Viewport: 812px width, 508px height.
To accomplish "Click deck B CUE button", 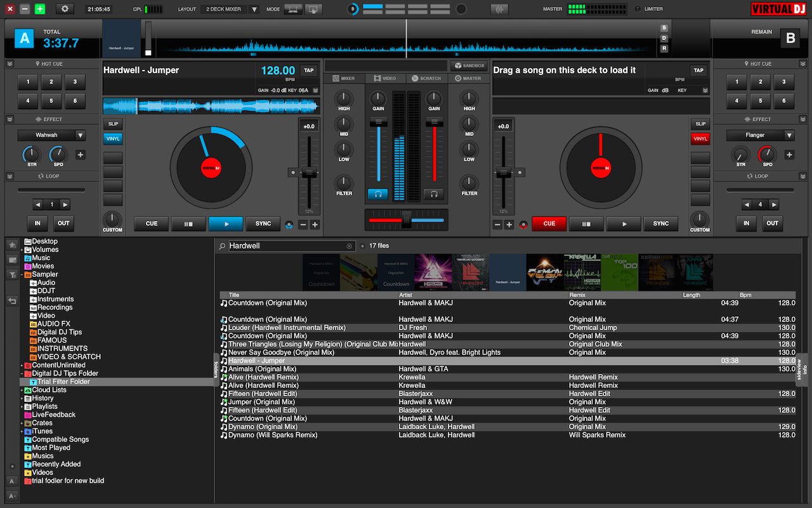I will coord(549,224).
